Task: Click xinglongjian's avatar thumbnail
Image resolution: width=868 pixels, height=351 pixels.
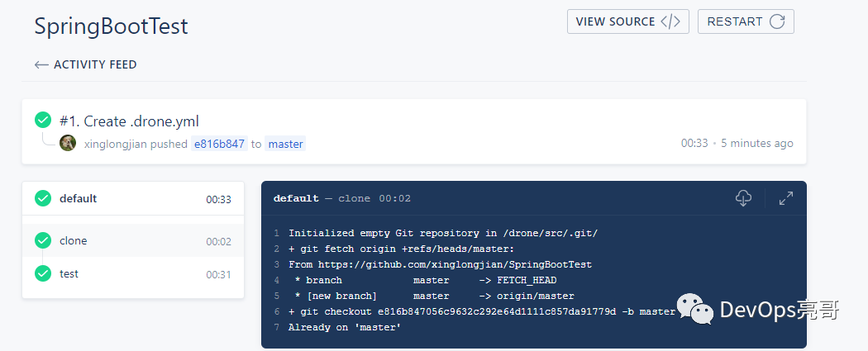Action: point(68,143)
